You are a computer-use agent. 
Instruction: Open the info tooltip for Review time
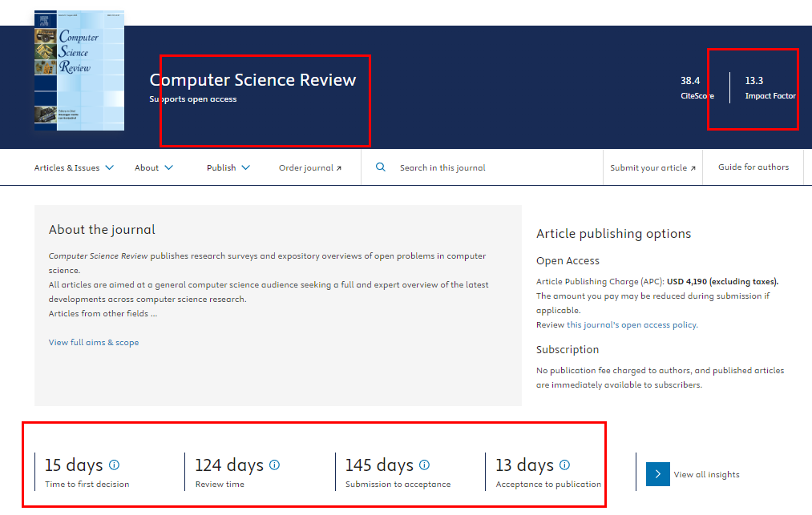coord(274,465)
